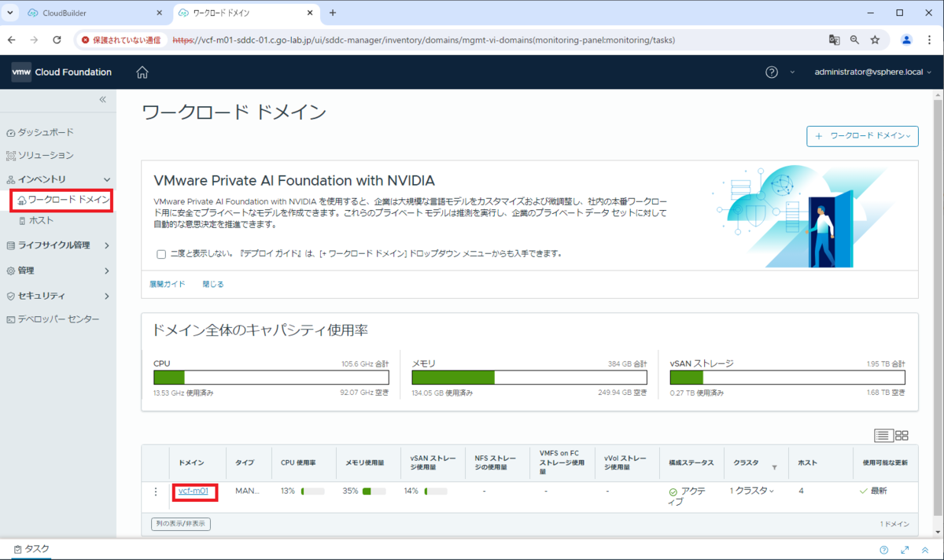Open the + ワークロード ドメイン dropdown button
The image size is (944, 560).
coord(862,136)
